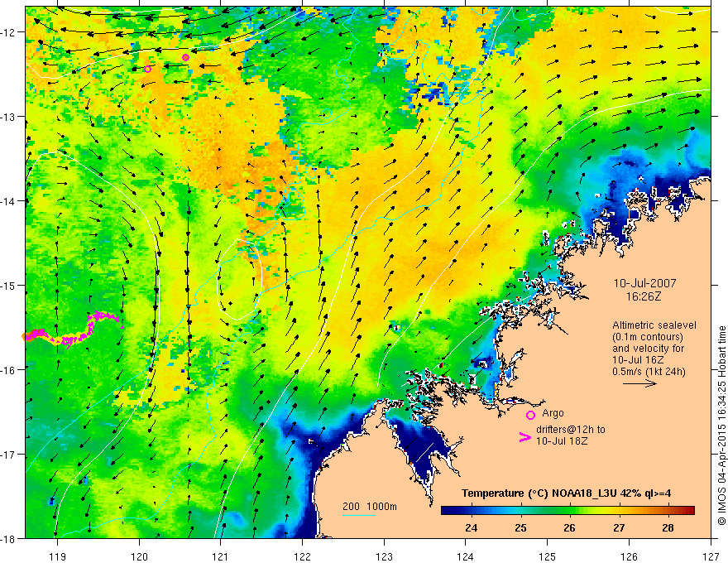
Task: Click the latitude axis label -14
Action: (x=10, y=201)
